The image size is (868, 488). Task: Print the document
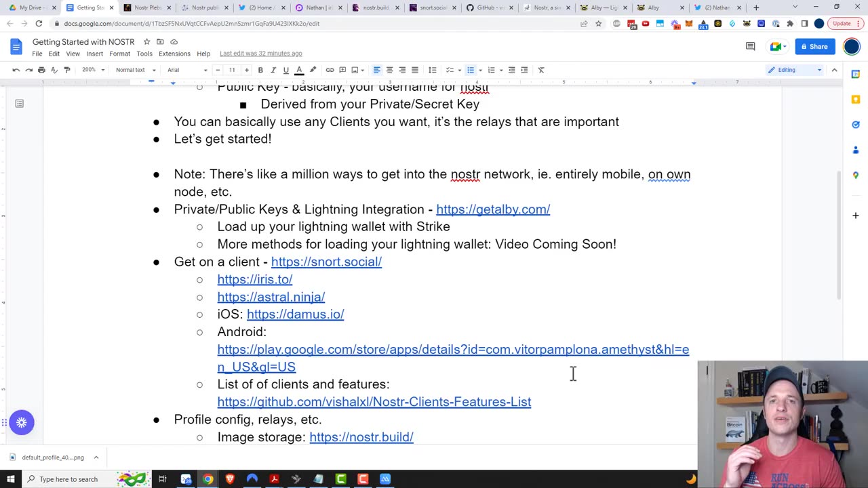pos(41,70)
